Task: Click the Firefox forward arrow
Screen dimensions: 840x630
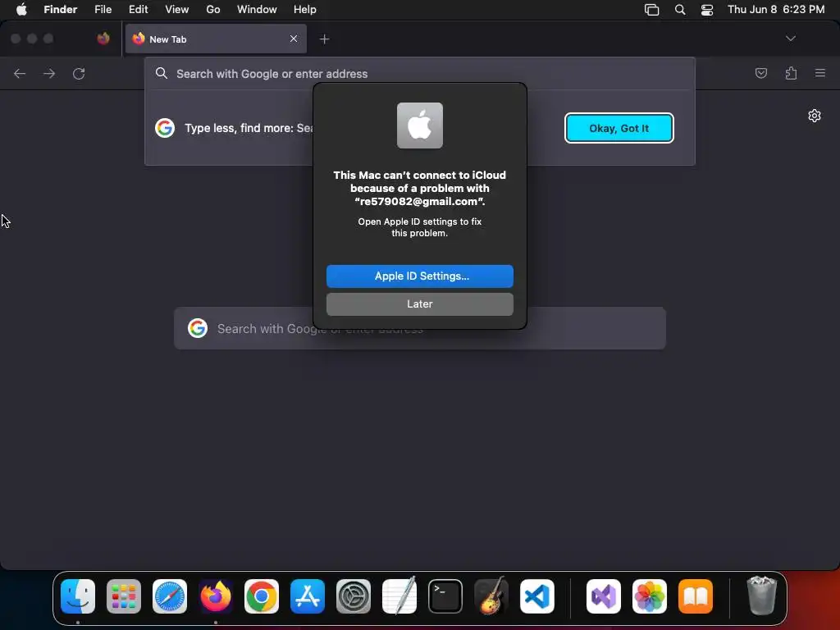Action: pos(49,73)
